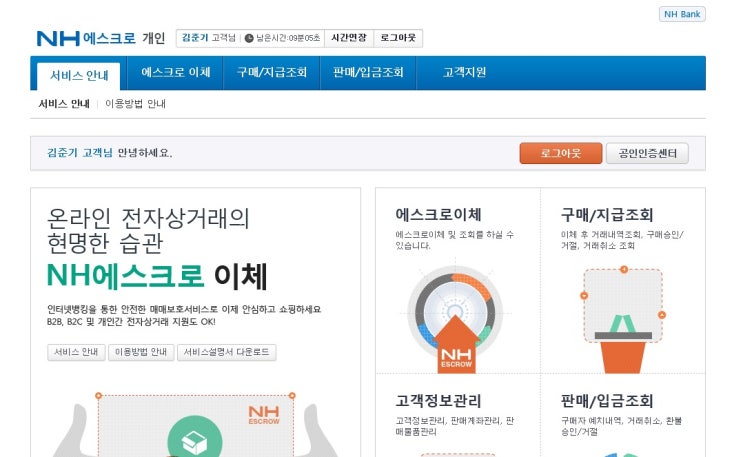Click the 서비스설명서 다운로드 button

pyautogui.click(x=227, y=352)
